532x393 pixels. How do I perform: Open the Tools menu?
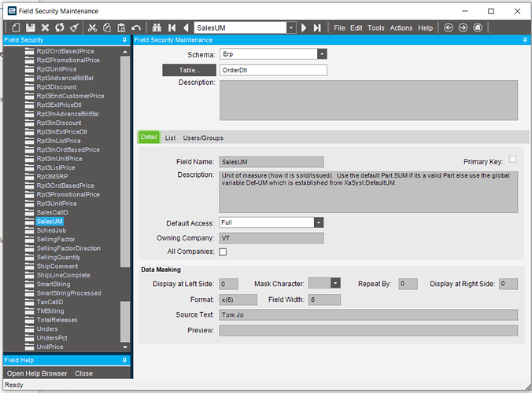[376, 28]
